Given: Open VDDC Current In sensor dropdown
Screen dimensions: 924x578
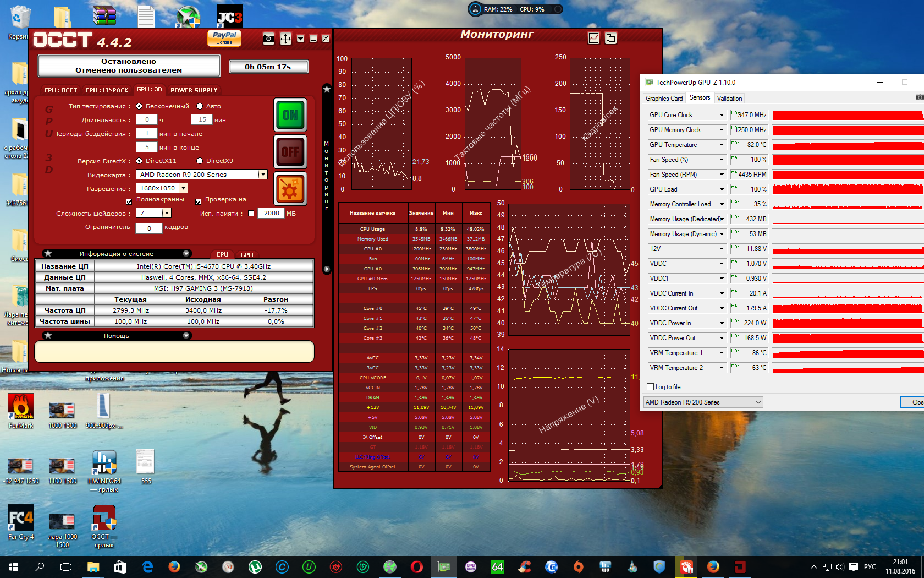Looking at the screenshot, I should tap(722, 293).
